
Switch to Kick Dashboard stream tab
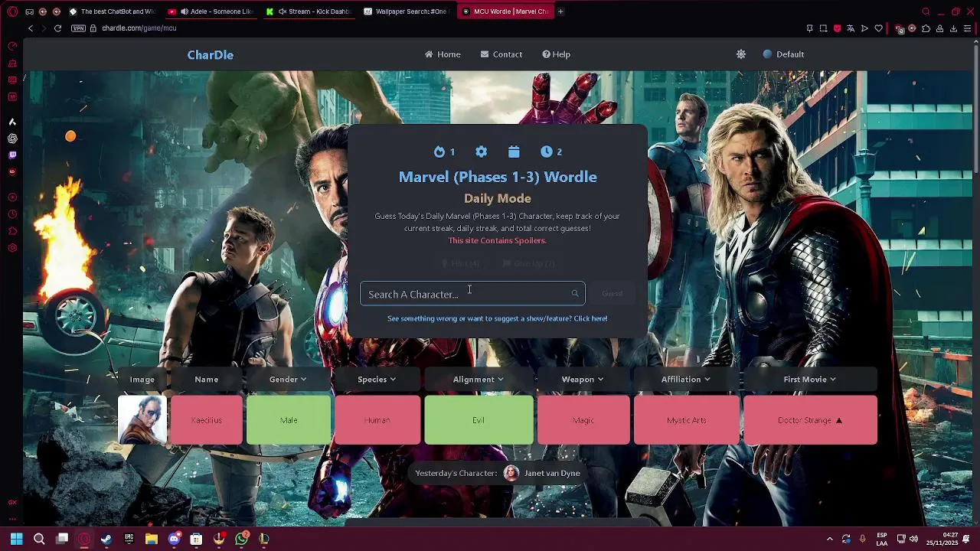tap(309, 11)
